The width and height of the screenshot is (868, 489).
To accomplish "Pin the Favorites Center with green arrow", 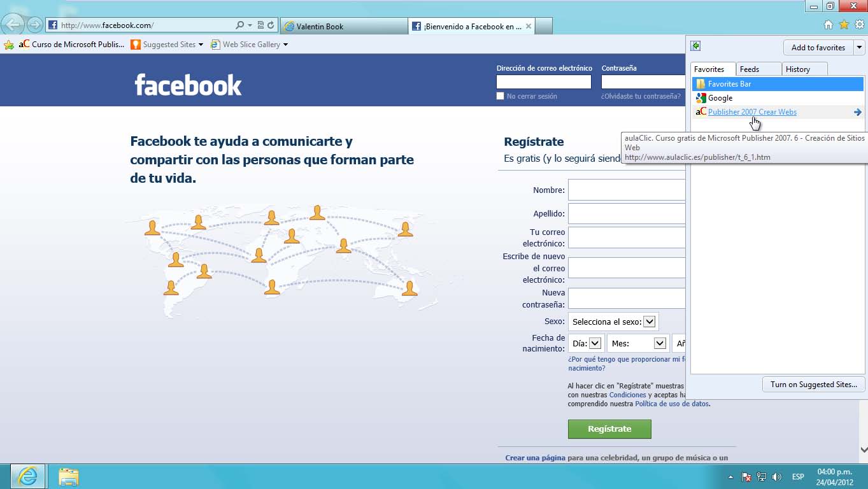I will (695, 46).
